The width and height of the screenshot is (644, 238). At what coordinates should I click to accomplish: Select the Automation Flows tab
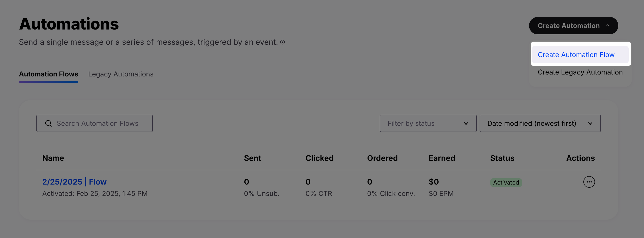(x=48, y=74)
